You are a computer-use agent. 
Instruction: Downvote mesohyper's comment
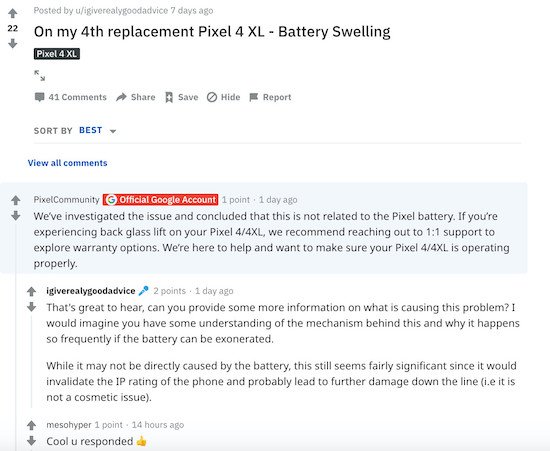(x=32, y=441)
